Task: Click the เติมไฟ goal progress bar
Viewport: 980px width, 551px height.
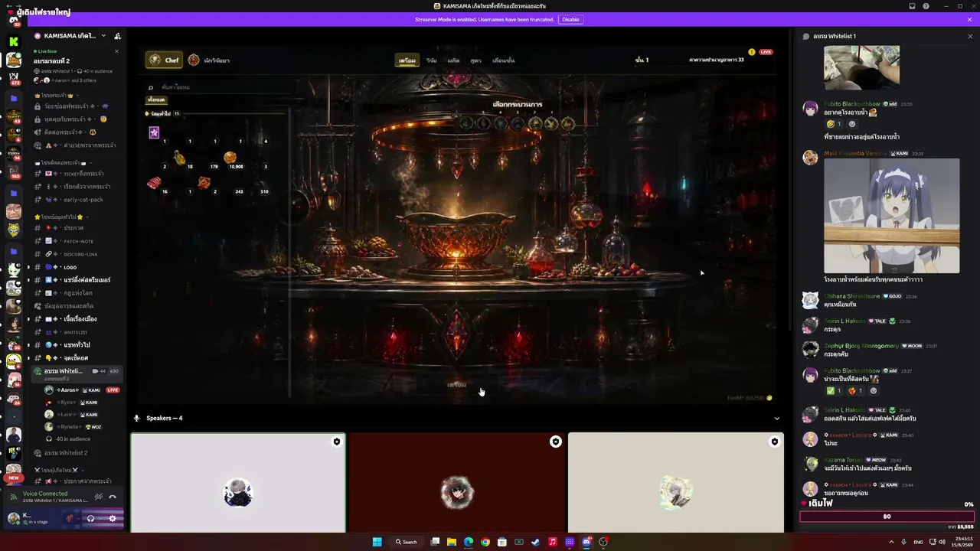Action: (887, 517)
